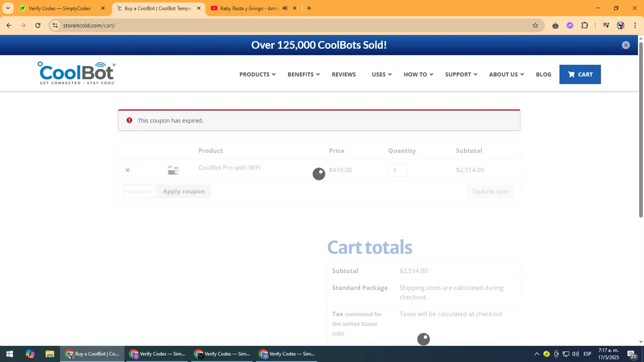Screen dimensions: 644x362
Task: Bookmark this page with the star icon
Action: click(x=535, y=25)
